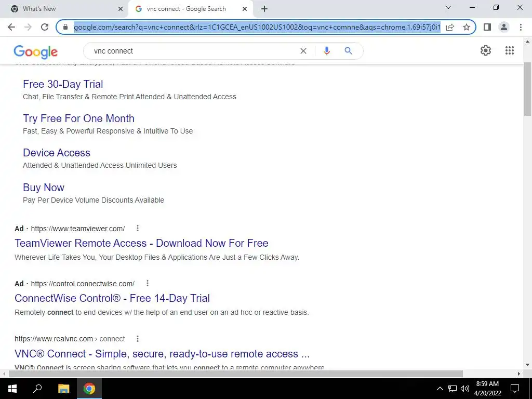Open options for ConnectWise ad result
The width and height of the screenshot is (532, 399).
(147, 283)
